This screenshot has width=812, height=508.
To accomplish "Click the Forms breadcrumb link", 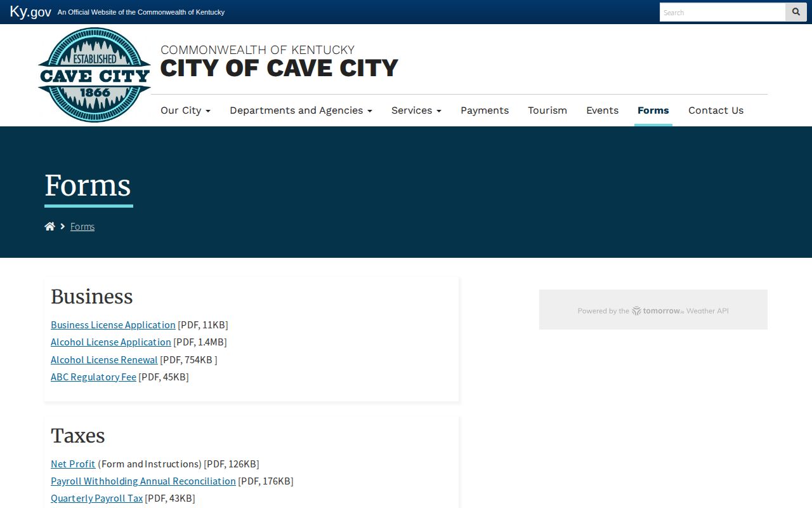I will [82, 227].
